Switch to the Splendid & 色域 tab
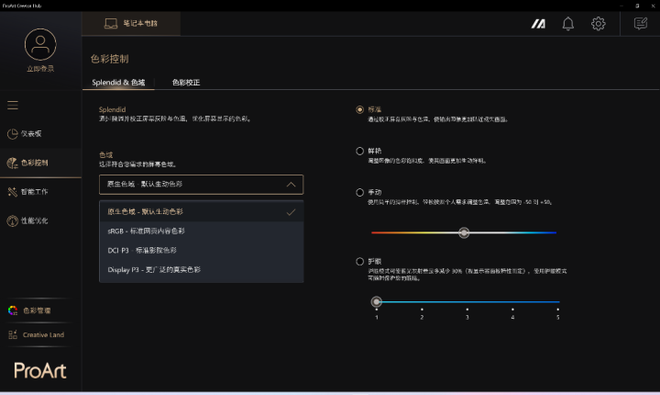Screen dimensions: 660x395 click(118, 82)
